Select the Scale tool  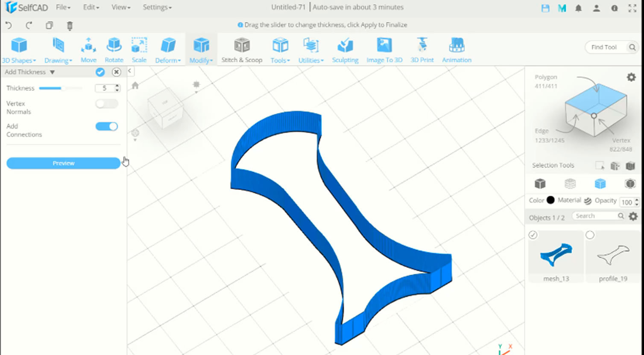pyautogui.click(x=139, y=50)
